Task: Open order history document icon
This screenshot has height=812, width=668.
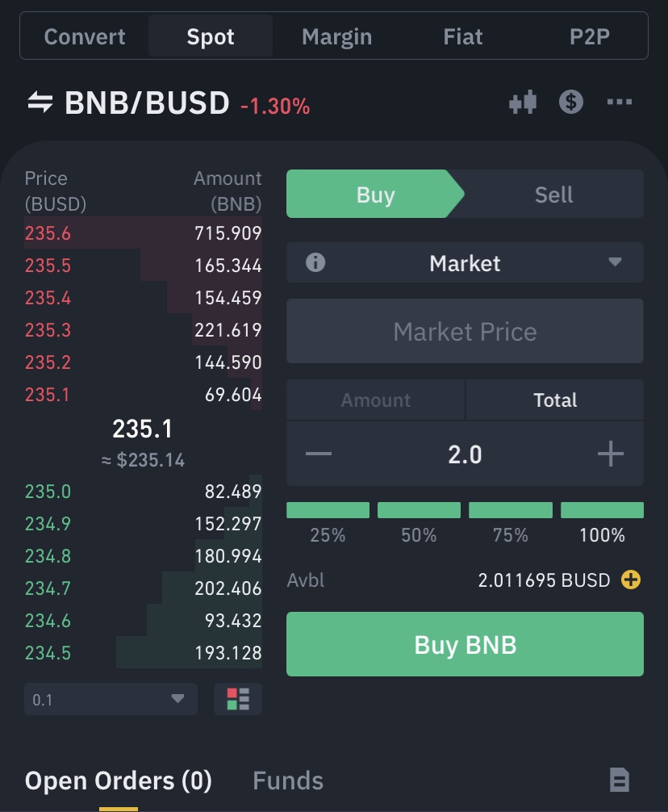Action: [x=619, y=780]
